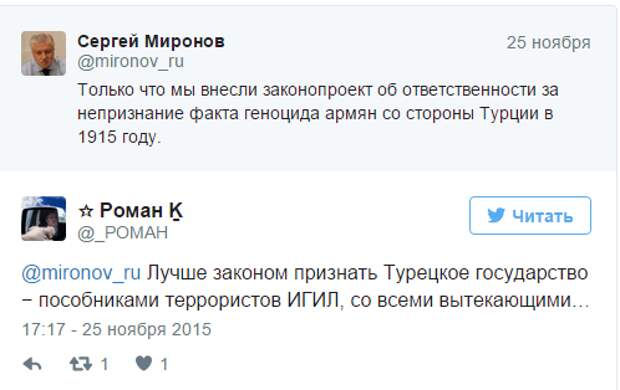
Task: Open the Сергей Миронов display name link
Action: click(x=151, y=41)
